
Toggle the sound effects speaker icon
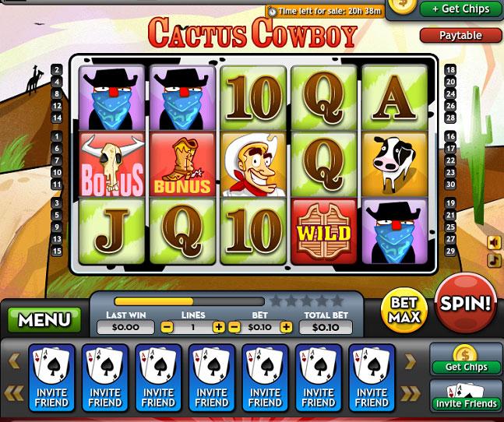point(494,242)
